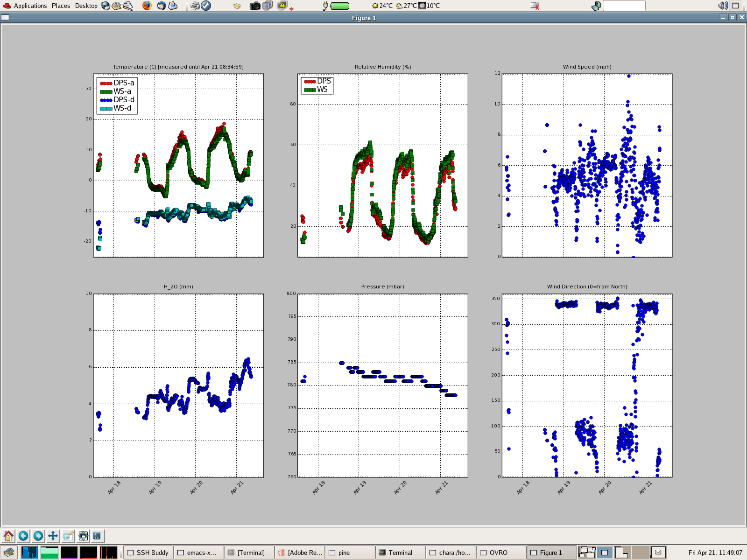Open the volume control speaker icon
The width and height of the screenshot is (747, 560).
723,6
